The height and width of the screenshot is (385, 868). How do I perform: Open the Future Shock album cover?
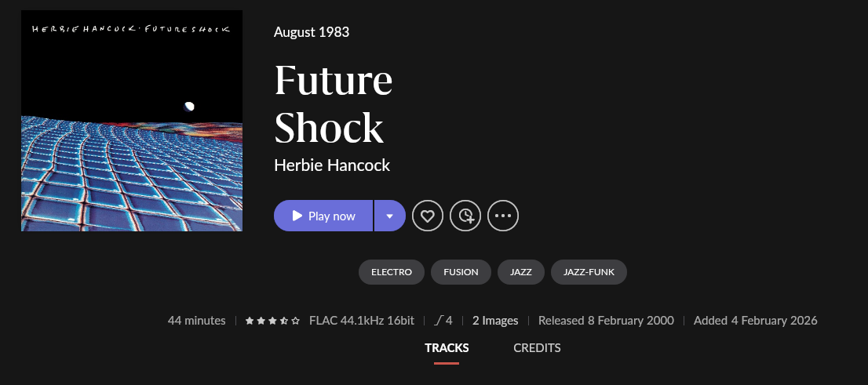point(132,121)
